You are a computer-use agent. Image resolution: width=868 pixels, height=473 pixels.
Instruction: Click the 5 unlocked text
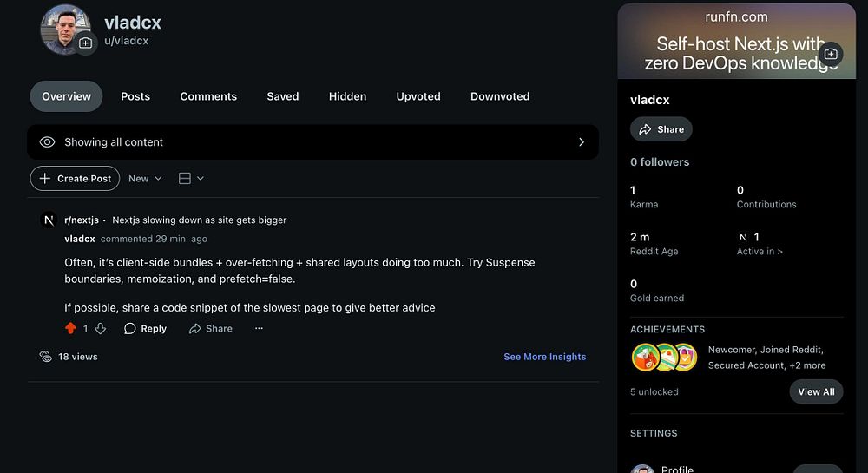coord(654,391)
